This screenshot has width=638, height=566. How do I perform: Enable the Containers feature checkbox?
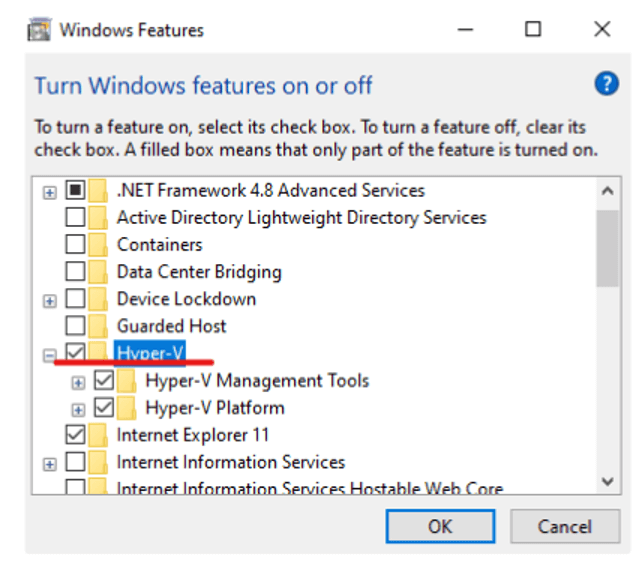coord(75,245)
